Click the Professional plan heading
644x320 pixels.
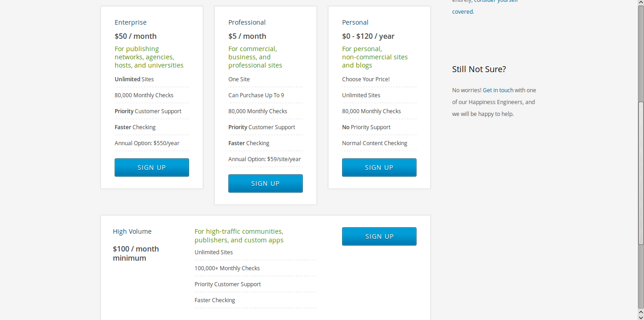click(247, 22)
